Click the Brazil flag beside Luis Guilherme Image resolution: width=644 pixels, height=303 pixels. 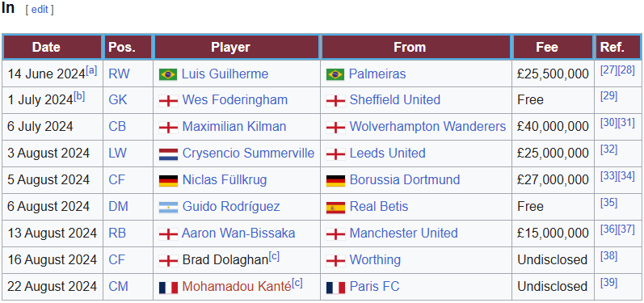pyautogui.click(x=168, y=74)
